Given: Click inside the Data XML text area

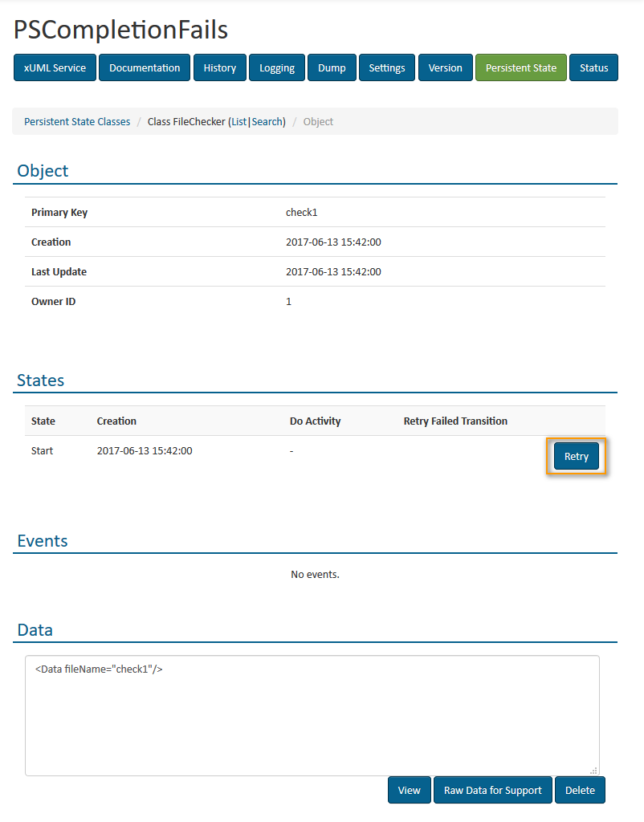Looking at the screenshot, I should pyautogui.click(x=312, y=714).
